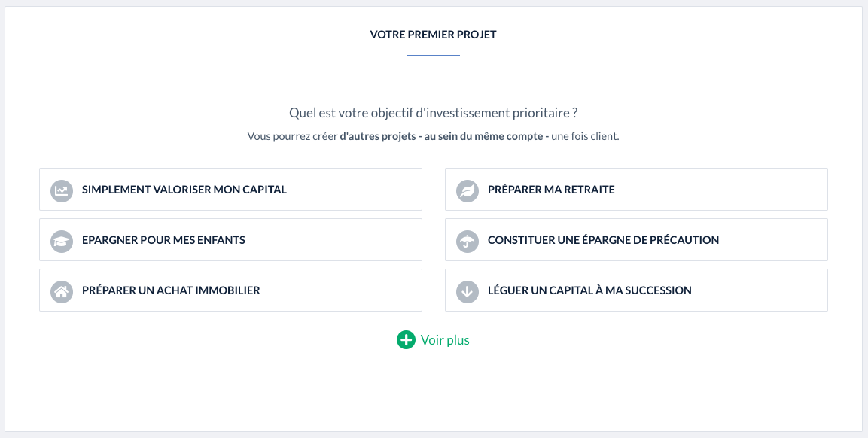868x438 pixels.
Task: Click the chart icon for valoriser mon capital
Action: point(62,190)
